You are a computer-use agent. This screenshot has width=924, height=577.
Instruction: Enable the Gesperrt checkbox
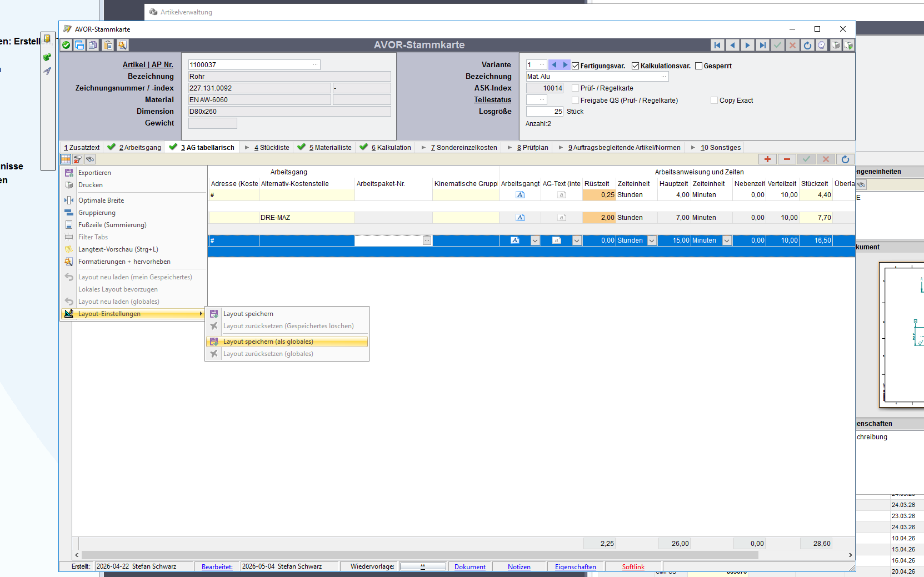tap(699, 66)
